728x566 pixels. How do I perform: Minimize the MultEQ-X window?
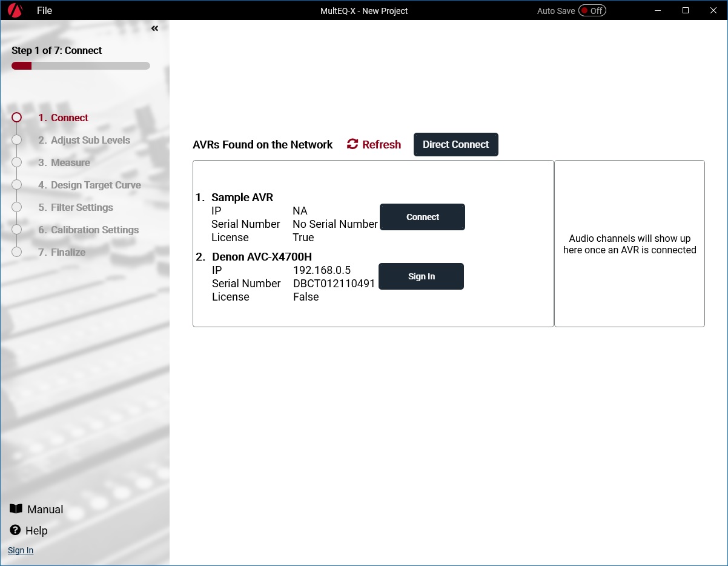click(658, 10)
